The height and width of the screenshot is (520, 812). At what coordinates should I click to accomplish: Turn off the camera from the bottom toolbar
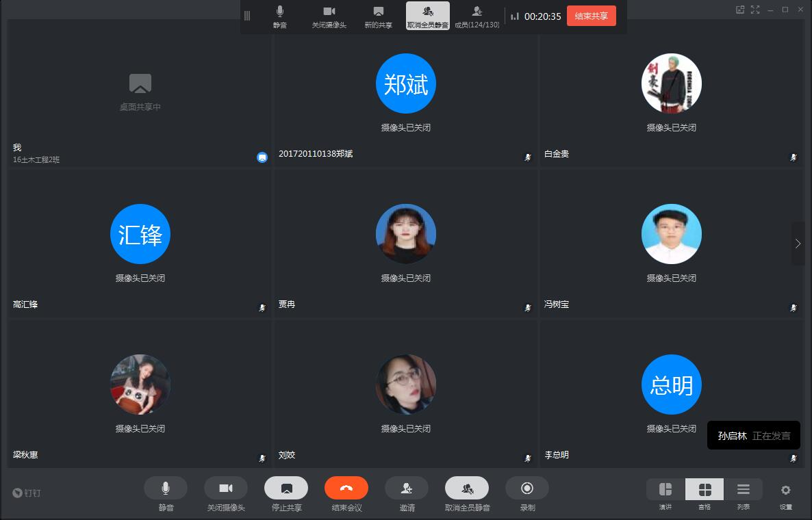coord(225,488)
